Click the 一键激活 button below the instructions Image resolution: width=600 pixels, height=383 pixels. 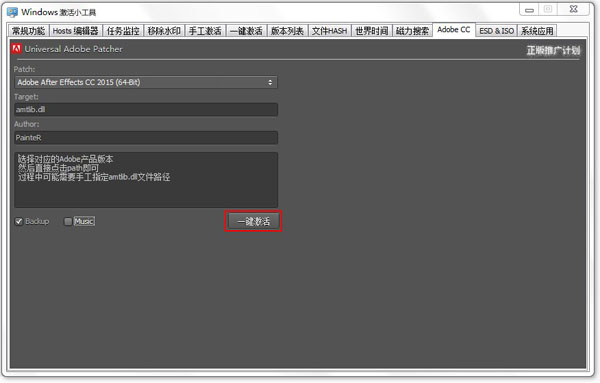coord(253,221)
